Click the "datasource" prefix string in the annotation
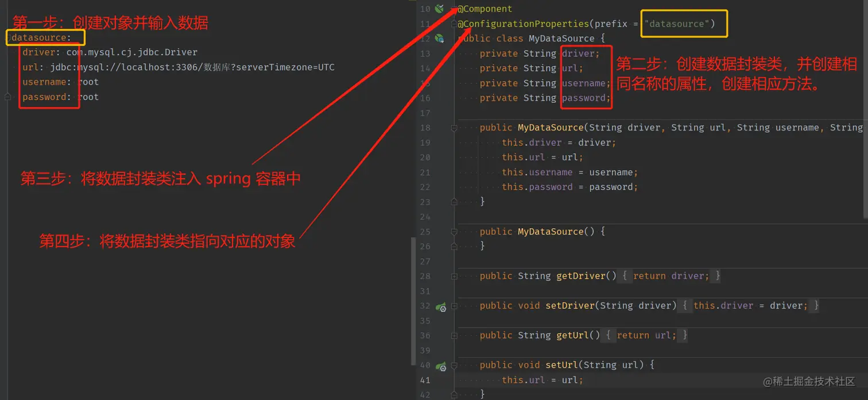The height and width of the screenshot is (400, 868). (677, 24)
